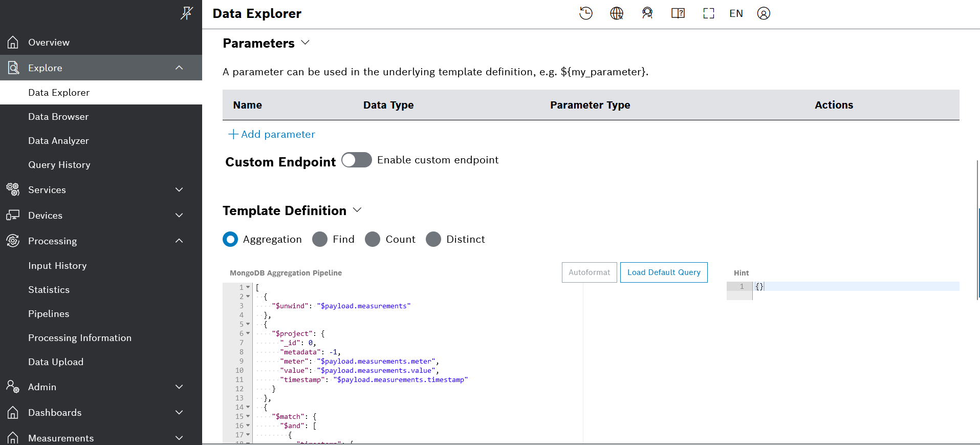Choose the Distinct radio option
Screen dimensions: 980x445
point(433,239)
